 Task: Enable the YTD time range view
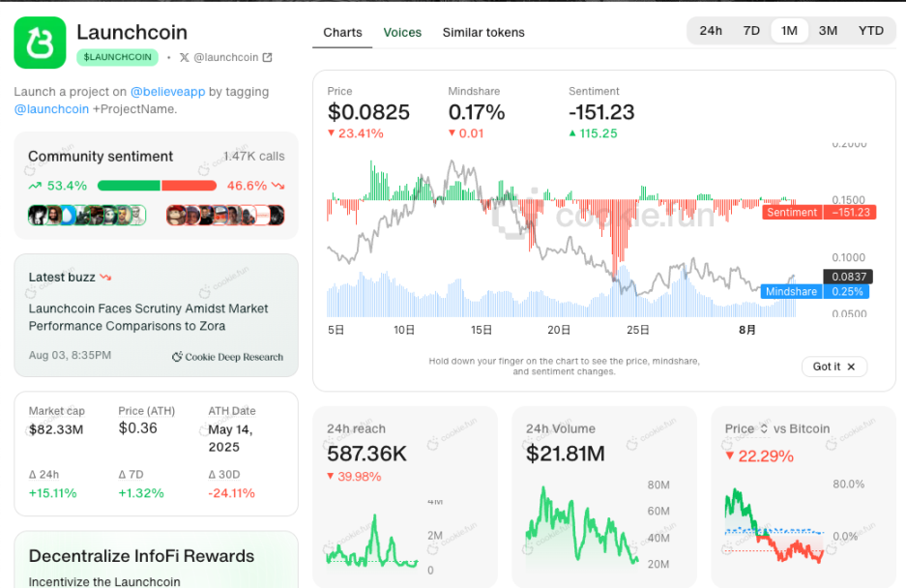[871, 30]
